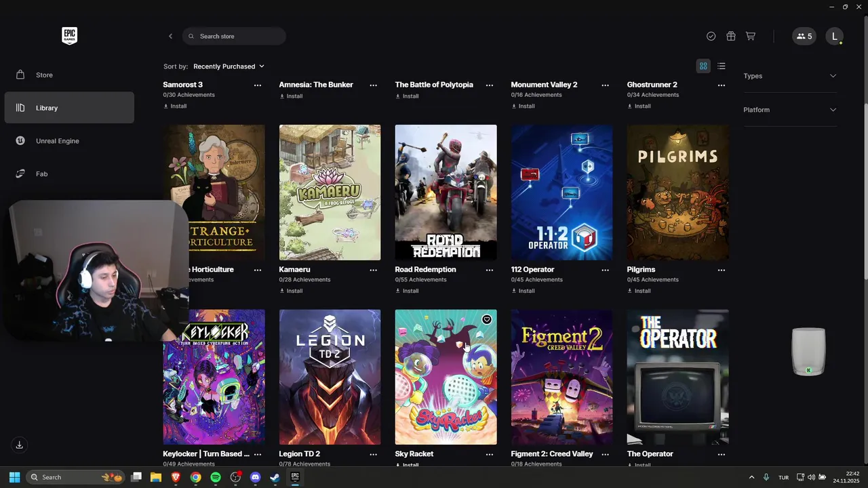
Task: Toggle favorite heart on Sky Racket
Action: click(487, 319)
